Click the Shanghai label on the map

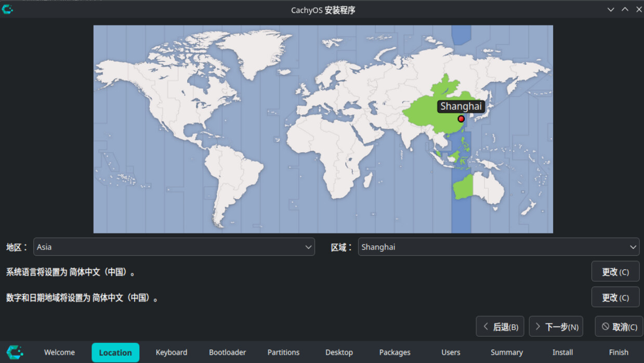click(461, 107)
